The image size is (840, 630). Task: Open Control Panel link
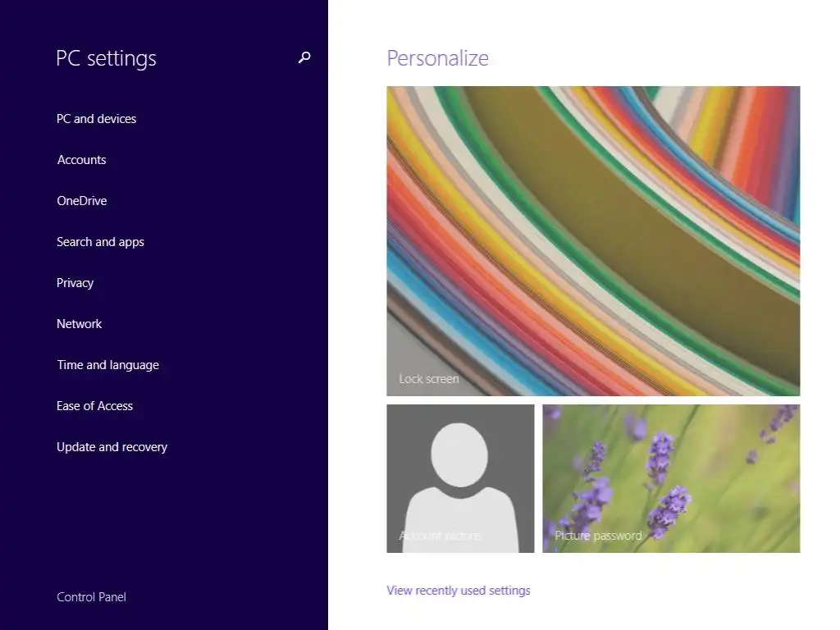[x=92, y=597]
